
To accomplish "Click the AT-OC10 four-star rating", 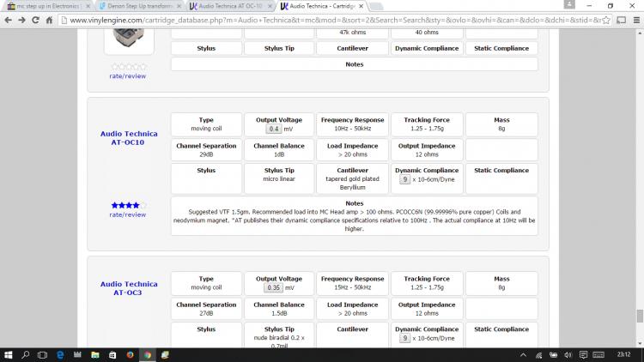I will coord(129,205).
